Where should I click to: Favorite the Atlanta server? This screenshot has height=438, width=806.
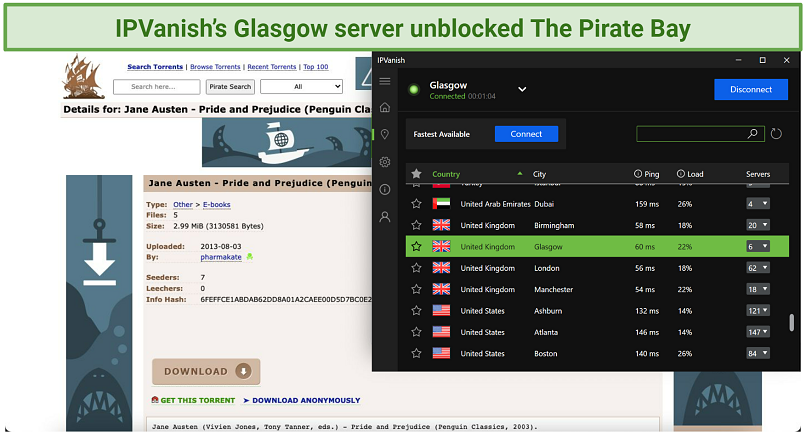point(416,332)
